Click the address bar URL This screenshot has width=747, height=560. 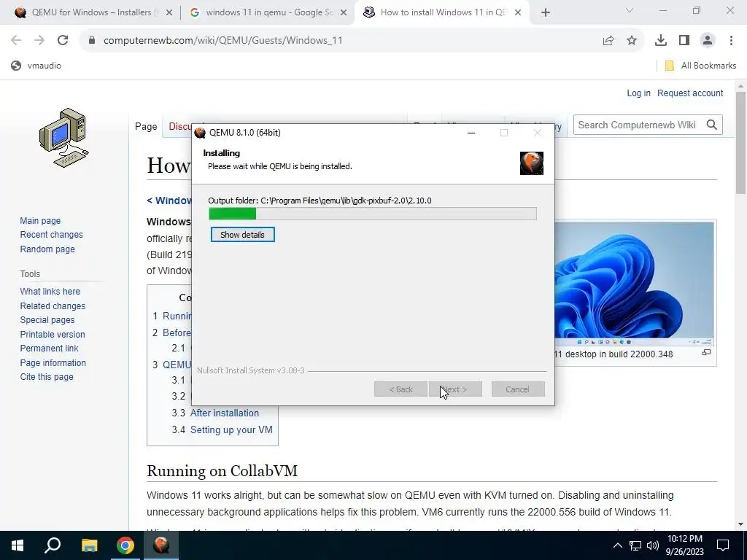click(222, 41)
